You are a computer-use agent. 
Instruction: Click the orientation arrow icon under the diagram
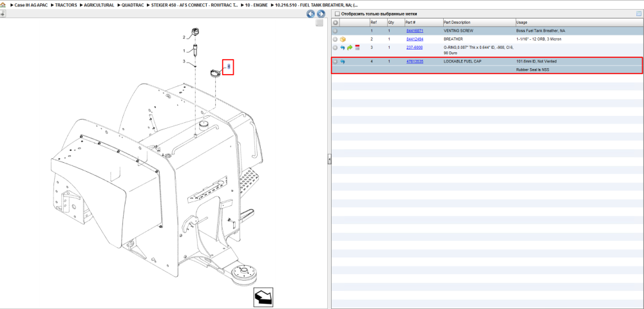[263, 296]
